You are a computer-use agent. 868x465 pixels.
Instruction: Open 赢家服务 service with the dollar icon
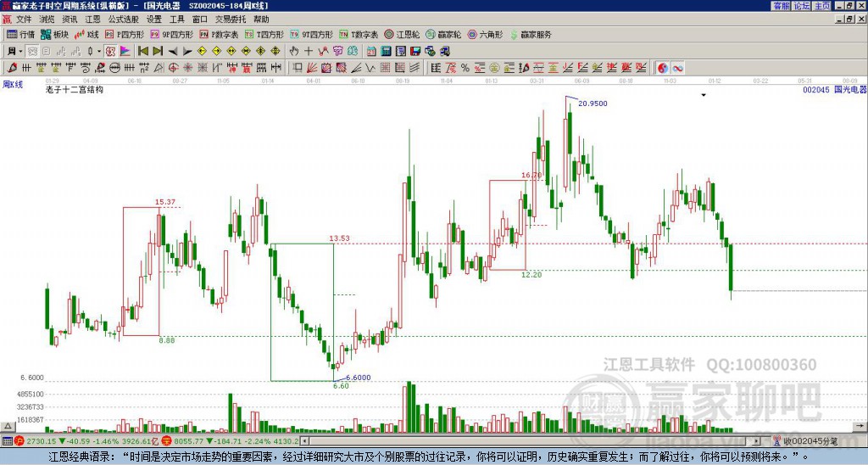[531, 34]
